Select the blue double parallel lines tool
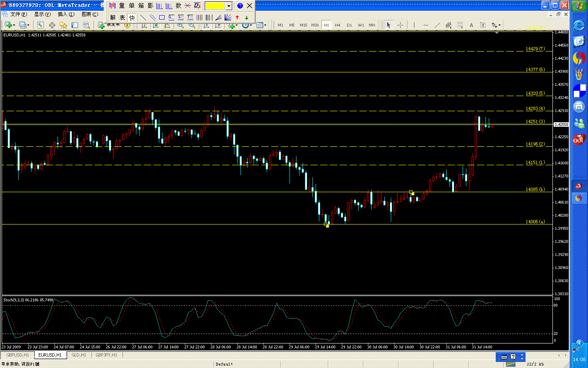 (x=152, y=18)
